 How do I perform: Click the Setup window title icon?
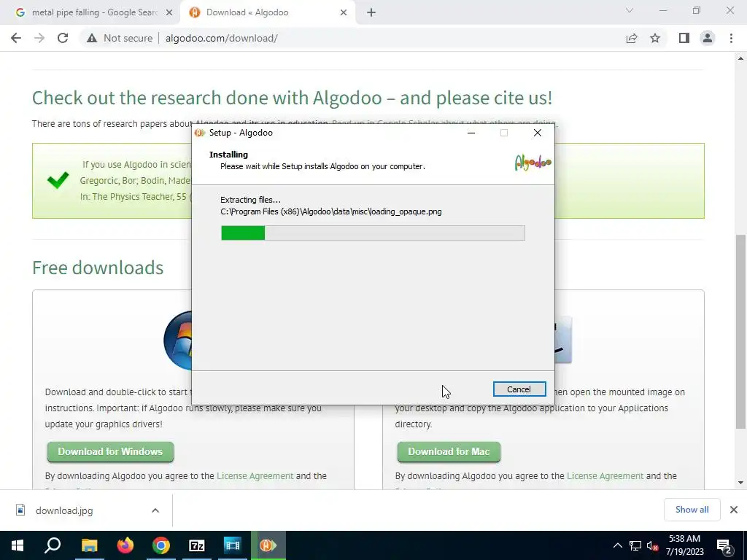click(200, 133)
